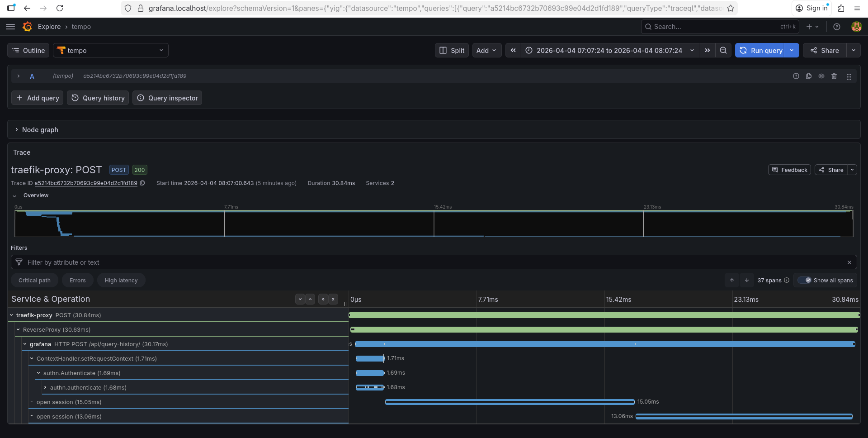The width and height of the screenshot is (868, 438).
Task: Collapse the authn.Authenticate (1.69ms) span
Action: (38, 373)
